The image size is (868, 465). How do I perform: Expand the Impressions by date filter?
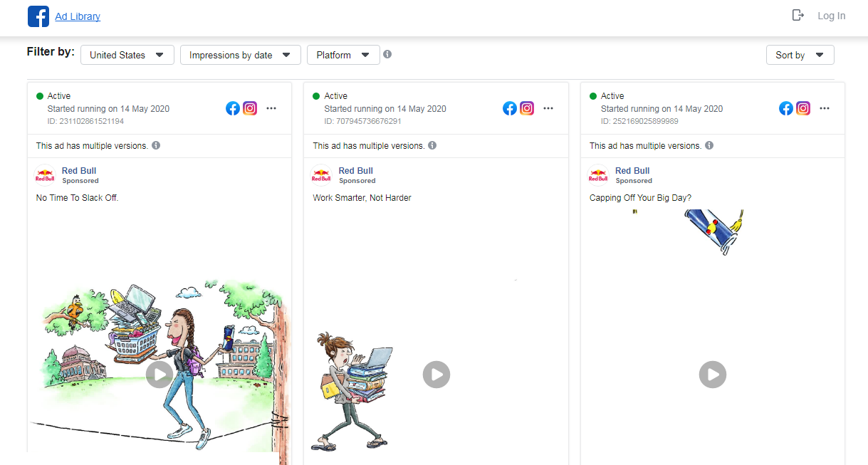(x=241, y=55)
